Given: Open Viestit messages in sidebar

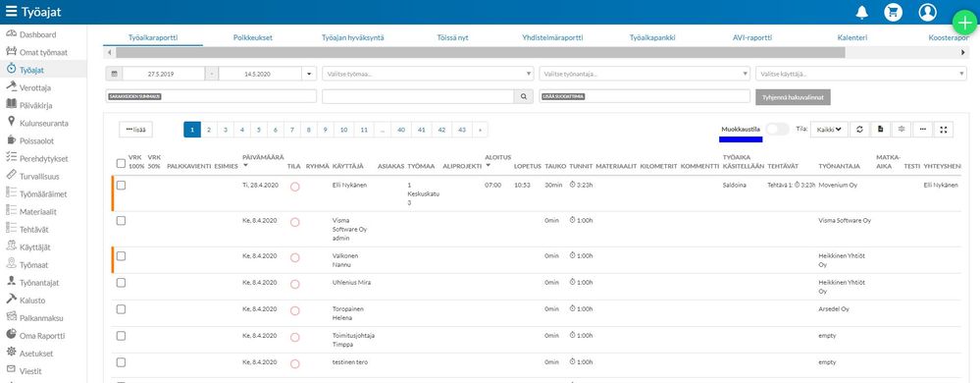Looking at the screenshot, I should point(30,371).
